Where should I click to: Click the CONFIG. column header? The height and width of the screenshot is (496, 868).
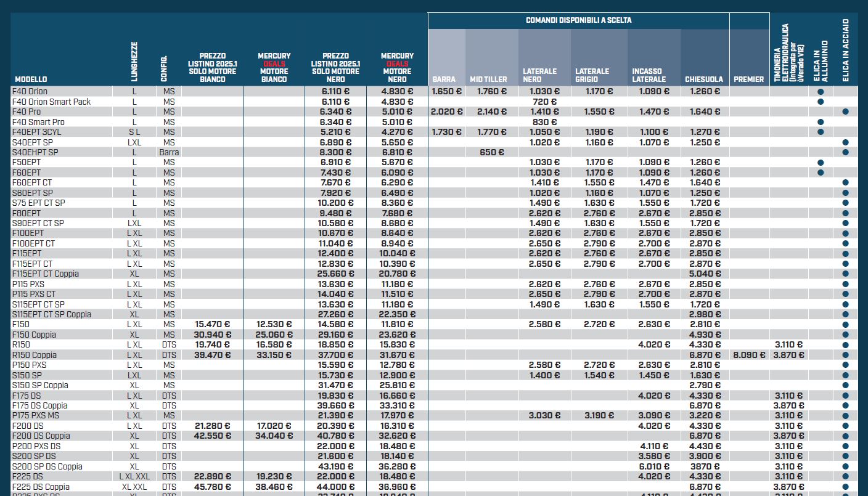[164, 68]
